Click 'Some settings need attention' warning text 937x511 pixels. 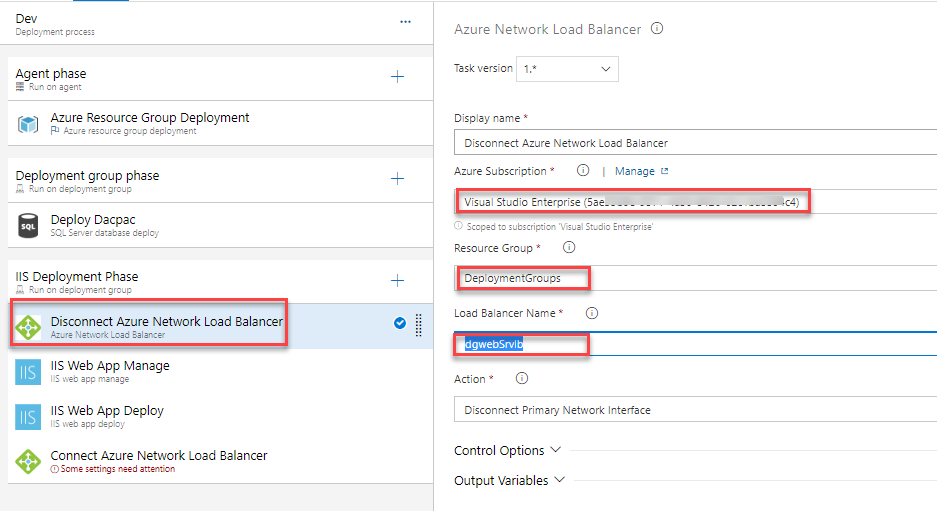118,469
